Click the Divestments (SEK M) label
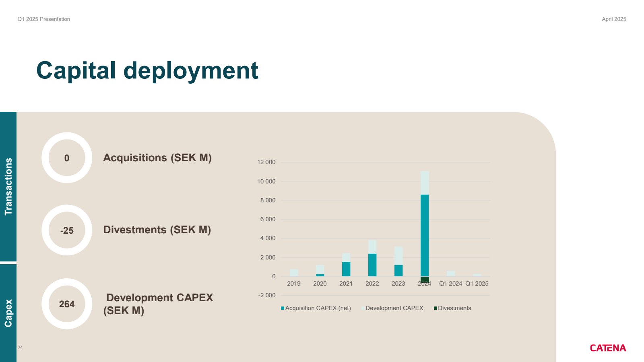The image size is (644, 362). 157,230
